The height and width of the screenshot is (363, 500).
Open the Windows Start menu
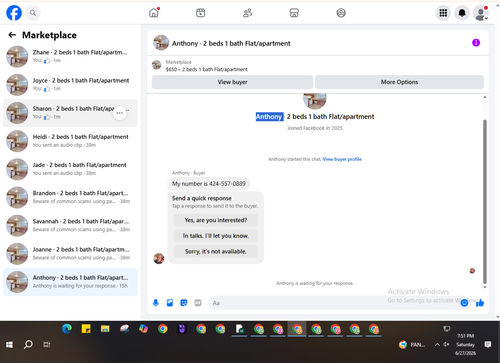pos(9,345)
